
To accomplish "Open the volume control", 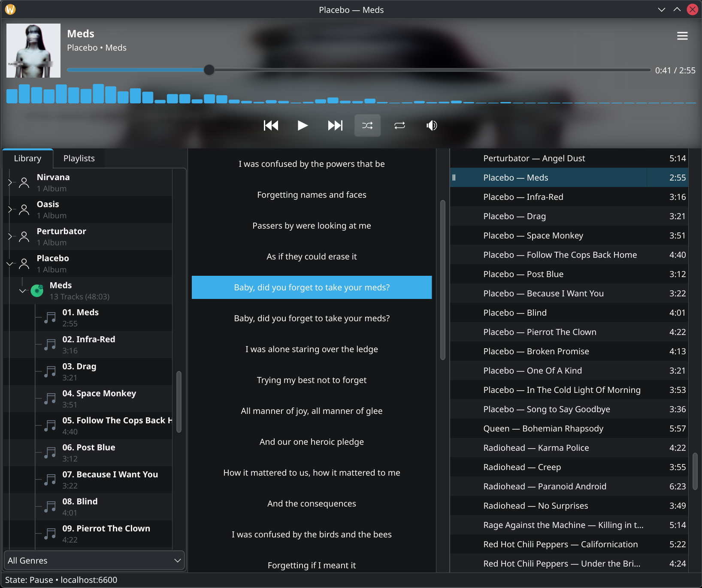I will click(432, 126).
